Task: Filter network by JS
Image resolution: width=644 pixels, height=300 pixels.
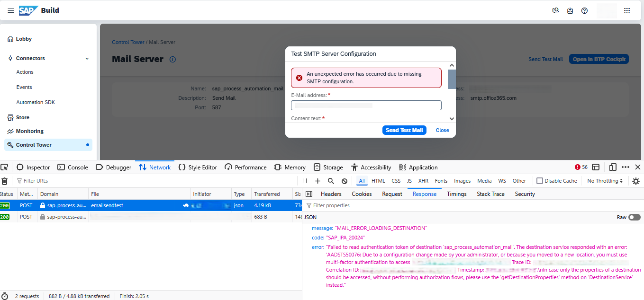Action: [409, 181]
